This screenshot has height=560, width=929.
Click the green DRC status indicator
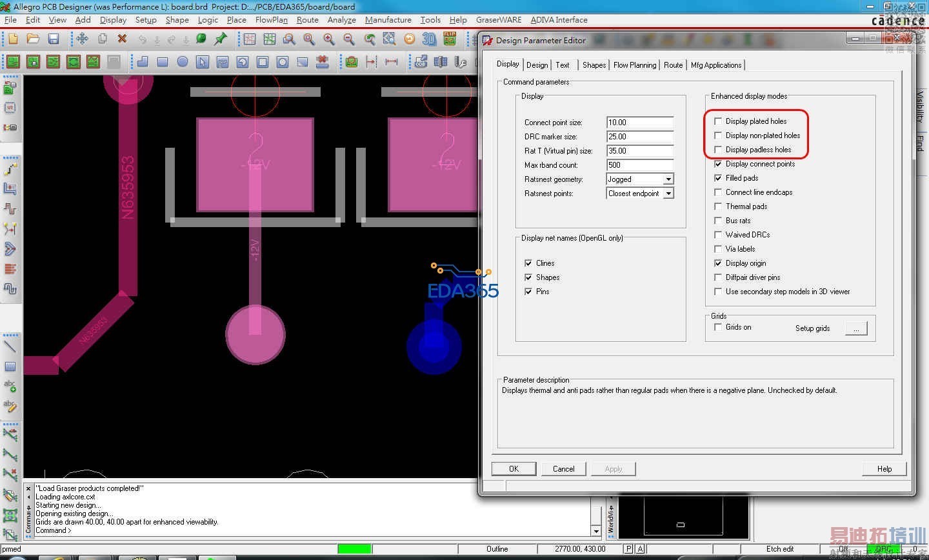click(883, 549)
